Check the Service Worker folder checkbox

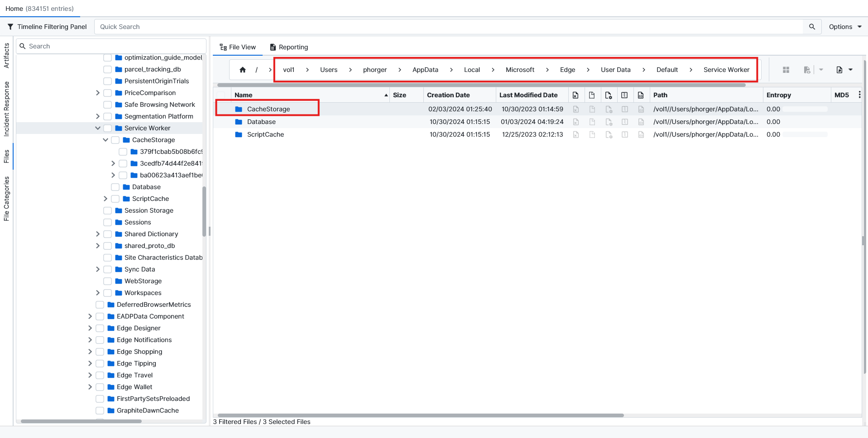(x=108, y=128)
